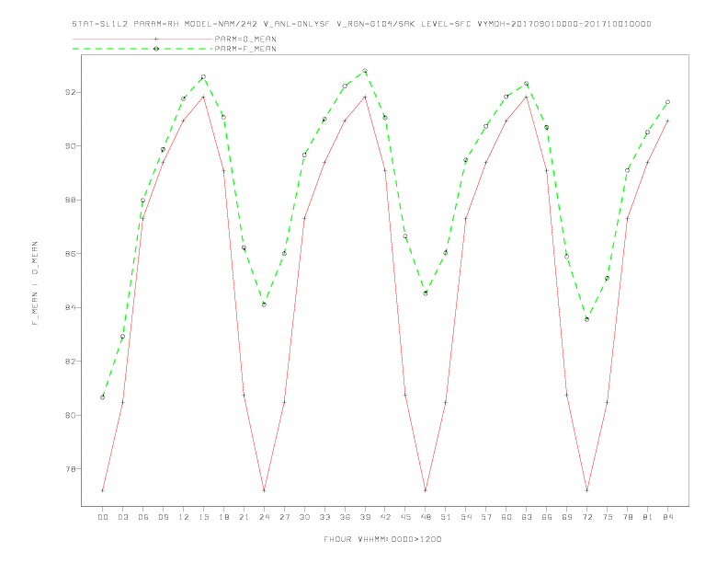The image size is (728, 563).
Task: Click the x-axis tick label 72
Action: tap(587, 517)
